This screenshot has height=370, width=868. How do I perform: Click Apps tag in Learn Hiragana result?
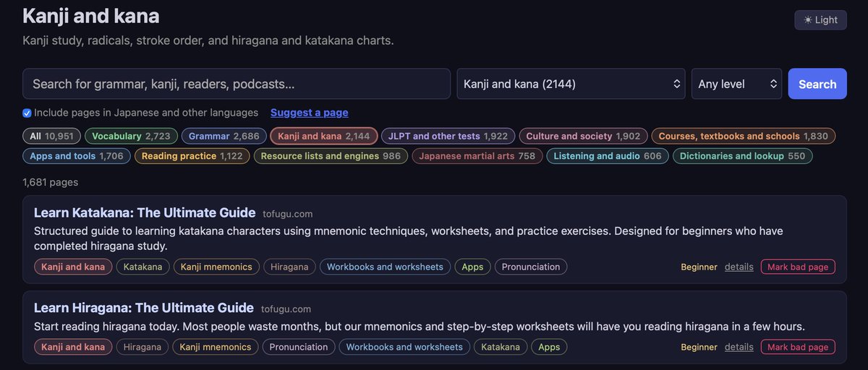549,347
